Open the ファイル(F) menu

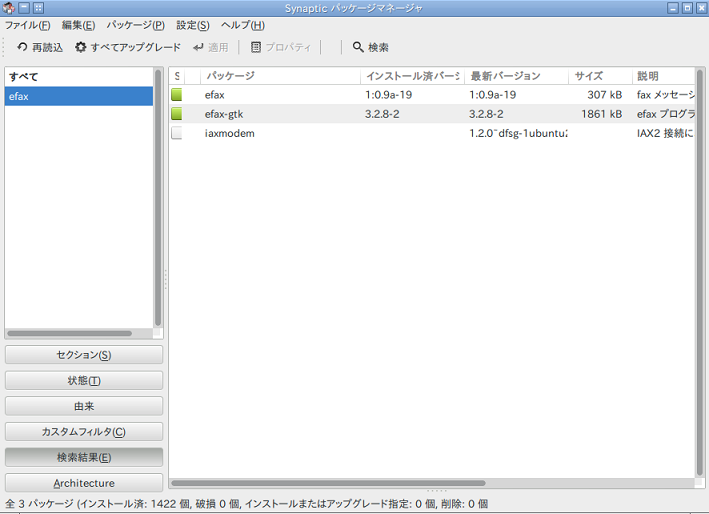[x=28, y=25]
